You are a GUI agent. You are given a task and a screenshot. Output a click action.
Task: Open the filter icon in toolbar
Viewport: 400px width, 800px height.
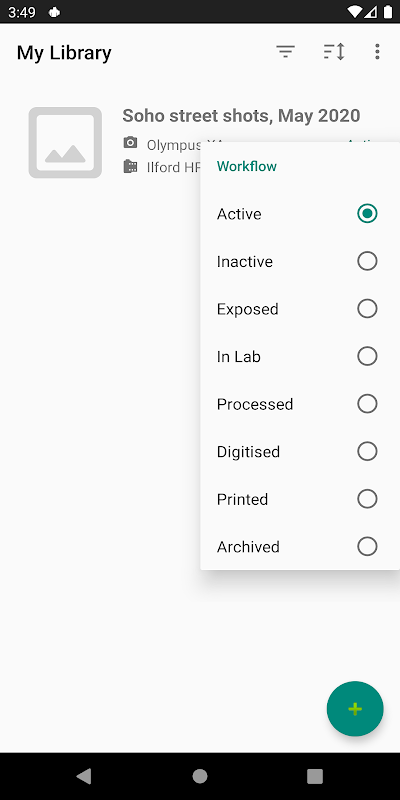click(286, 52)
